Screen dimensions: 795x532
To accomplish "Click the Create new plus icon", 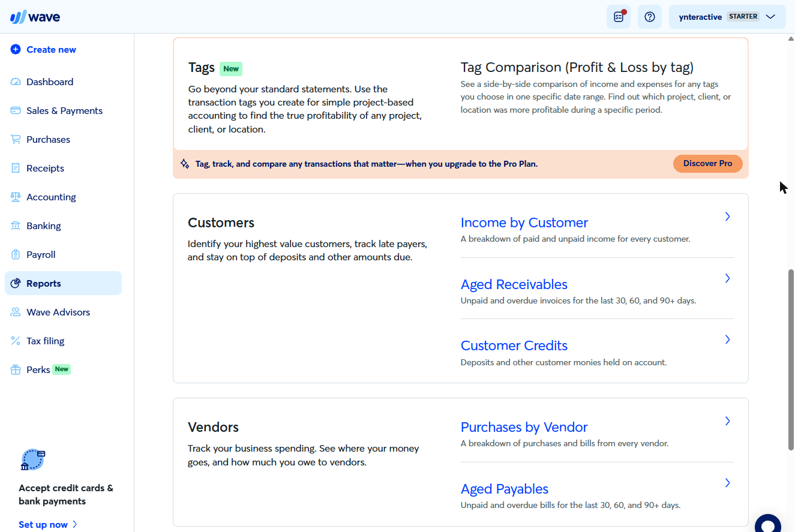I will point(16,50).
